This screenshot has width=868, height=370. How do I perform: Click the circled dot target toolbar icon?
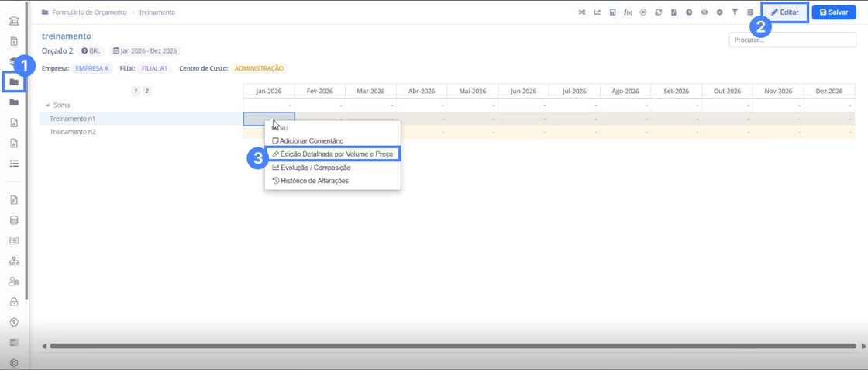(x=643, y=12)
